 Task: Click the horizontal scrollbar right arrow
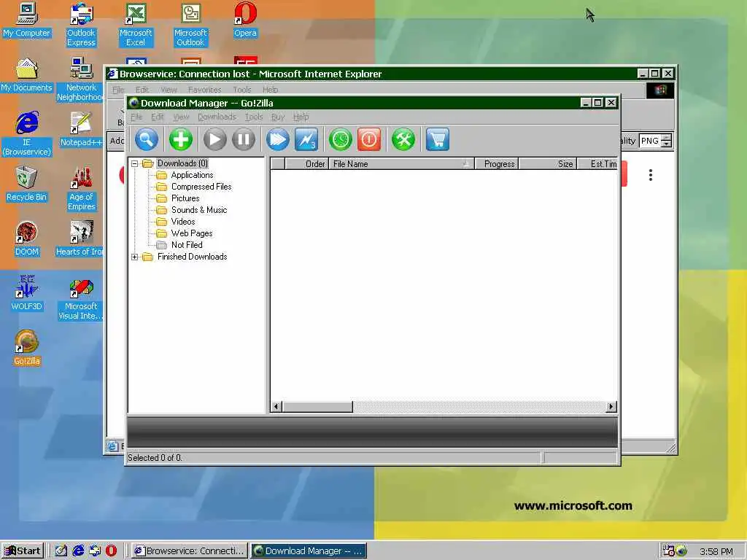pos(611,407)
